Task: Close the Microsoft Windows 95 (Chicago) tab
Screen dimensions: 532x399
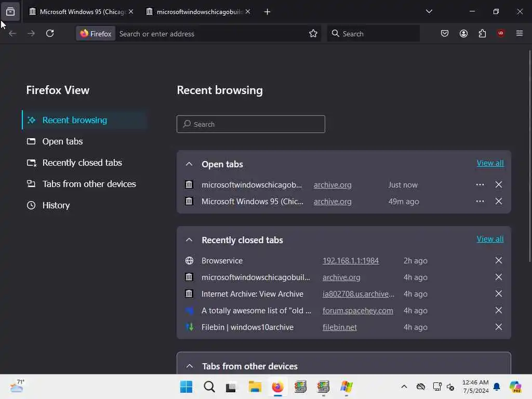Action: [x=131, y=11]
